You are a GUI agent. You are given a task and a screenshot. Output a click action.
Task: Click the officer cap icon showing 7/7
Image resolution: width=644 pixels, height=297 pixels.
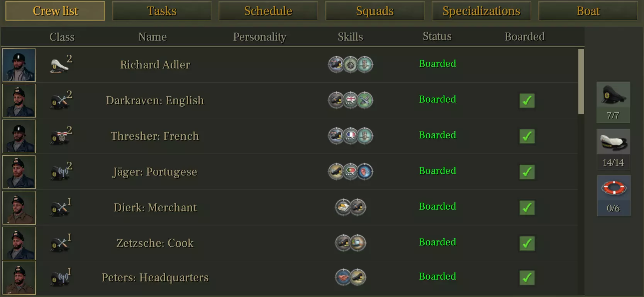click(x=613, y=95)
